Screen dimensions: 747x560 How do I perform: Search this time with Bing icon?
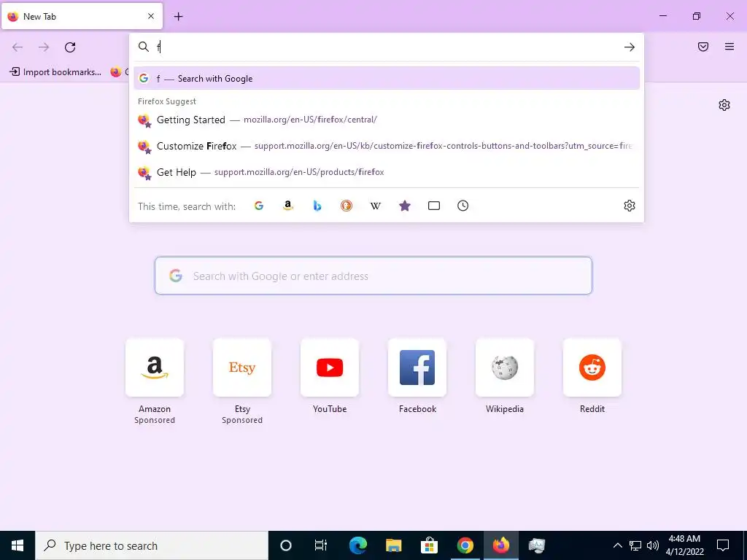pyautogui.click(x=317, y=206)
